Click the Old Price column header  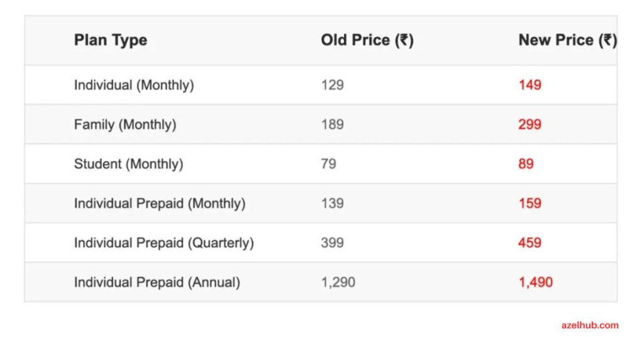point(367,40)
